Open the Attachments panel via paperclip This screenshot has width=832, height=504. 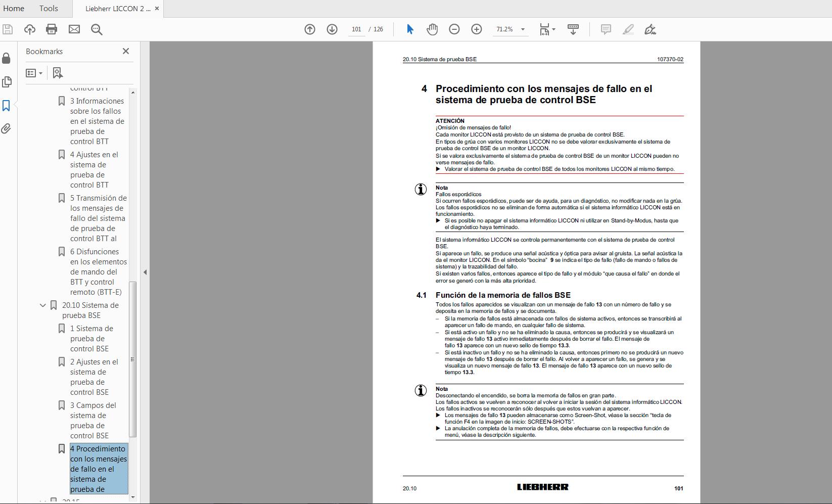[x=7, y=129]
